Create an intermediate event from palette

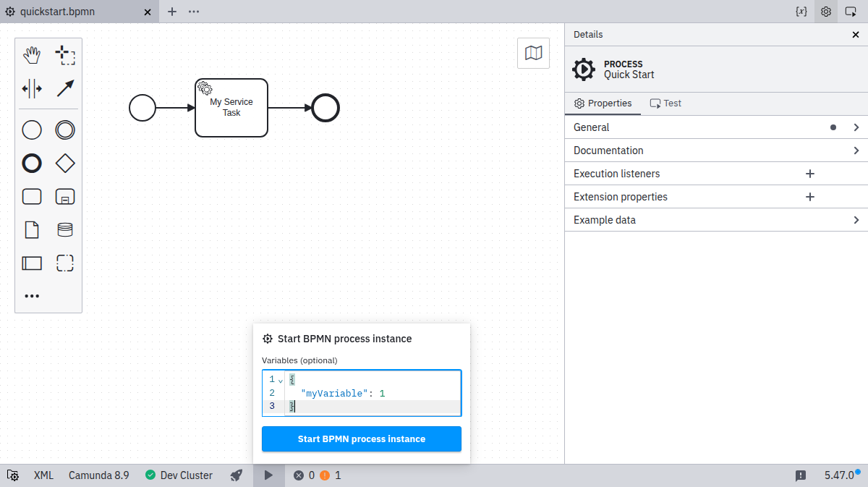[x=65, y=130]
